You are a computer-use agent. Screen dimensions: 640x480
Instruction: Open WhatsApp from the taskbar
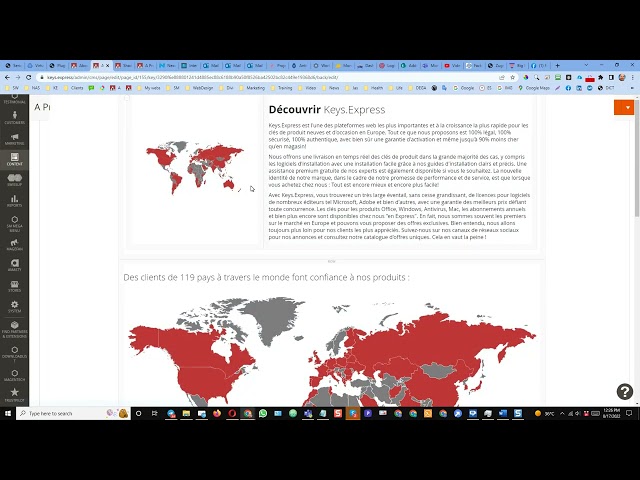click(x=262, y=413)
